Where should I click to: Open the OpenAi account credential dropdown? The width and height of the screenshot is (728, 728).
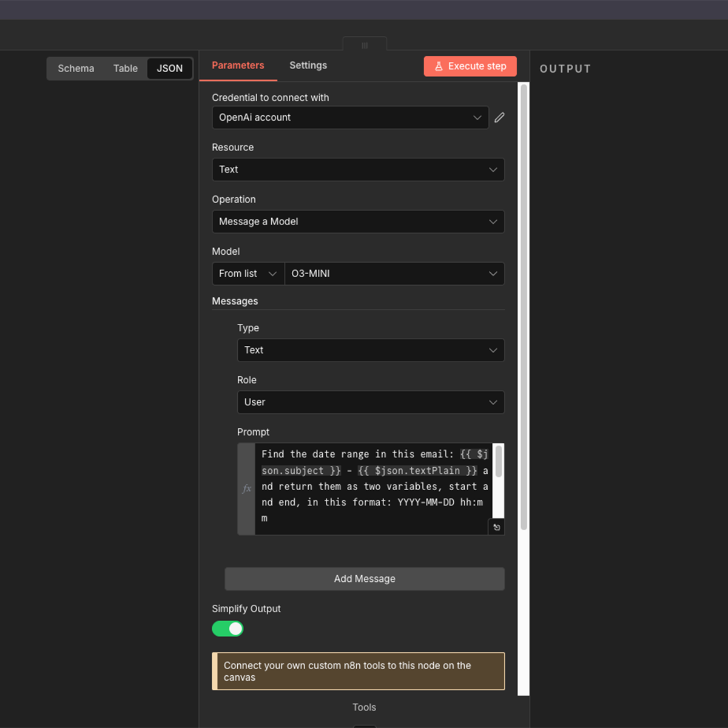click(351, 117)
